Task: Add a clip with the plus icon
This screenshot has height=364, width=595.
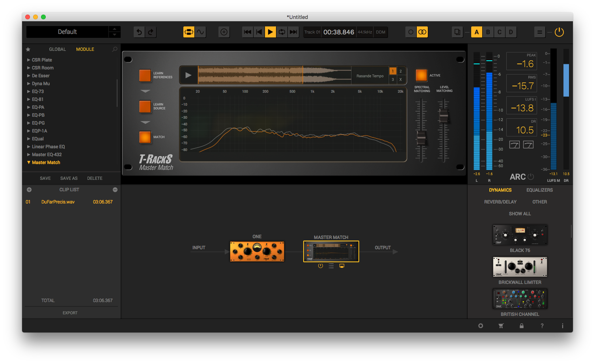Action: click(x=29, y=190)
